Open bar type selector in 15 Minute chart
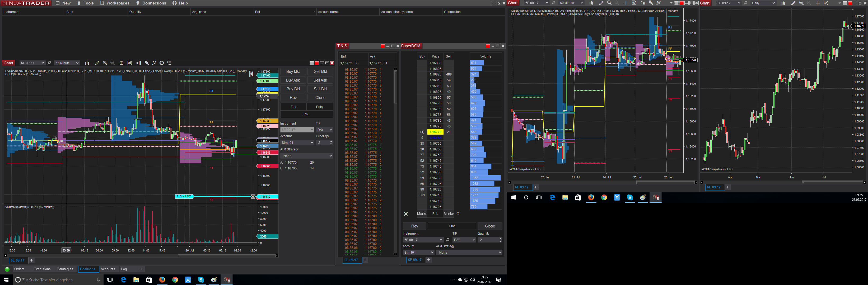Screen dimensions: 868x285 point(87,63)
